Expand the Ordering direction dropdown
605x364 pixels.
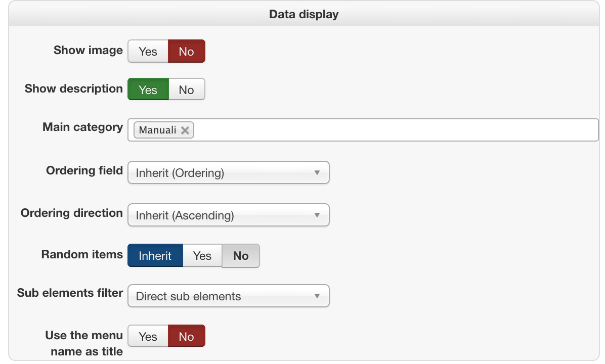coord(228,215)
